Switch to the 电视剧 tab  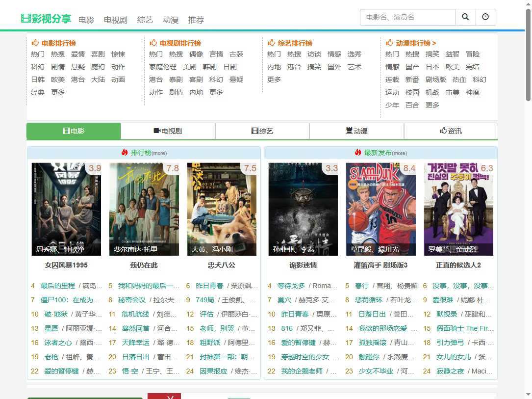click(x=168, y=131)
